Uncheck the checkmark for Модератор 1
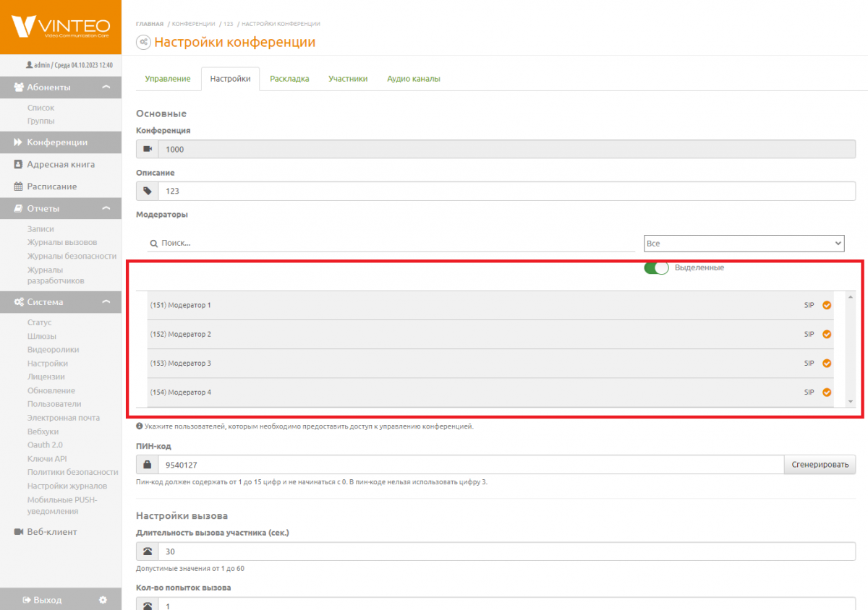868x610 pixels. coord(827,305)
